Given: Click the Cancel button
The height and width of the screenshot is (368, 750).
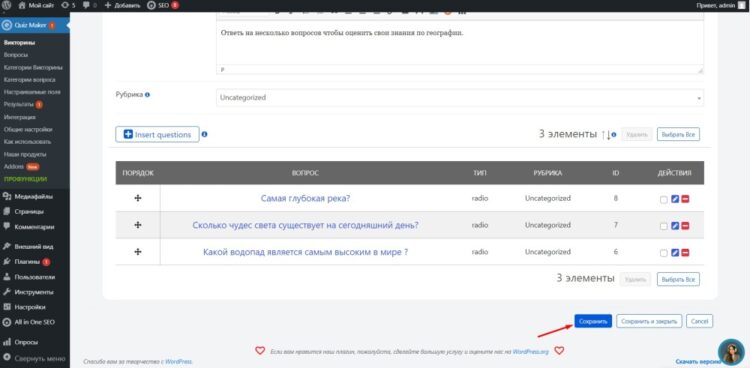Looking at the screenshot, I should point(700,322).
